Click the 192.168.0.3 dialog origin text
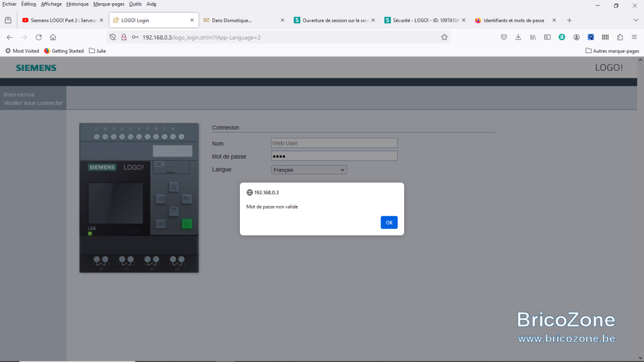The height and width of the screenshot is (362, 644). tap(266, 193)
